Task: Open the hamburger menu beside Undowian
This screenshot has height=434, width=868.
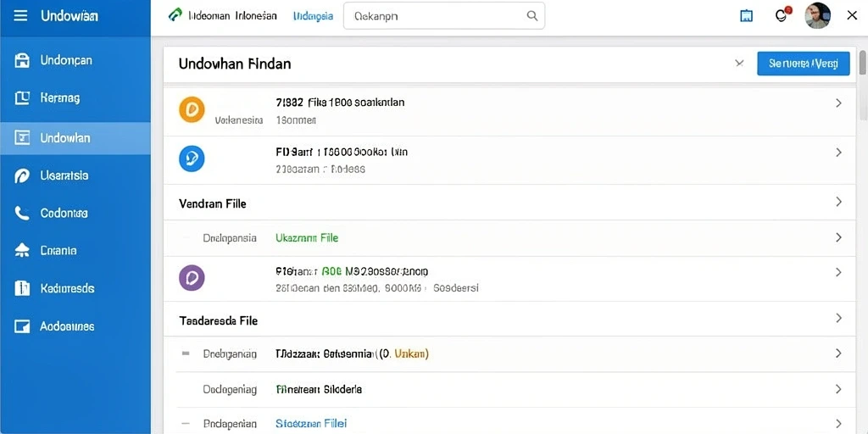Action: 20,15
